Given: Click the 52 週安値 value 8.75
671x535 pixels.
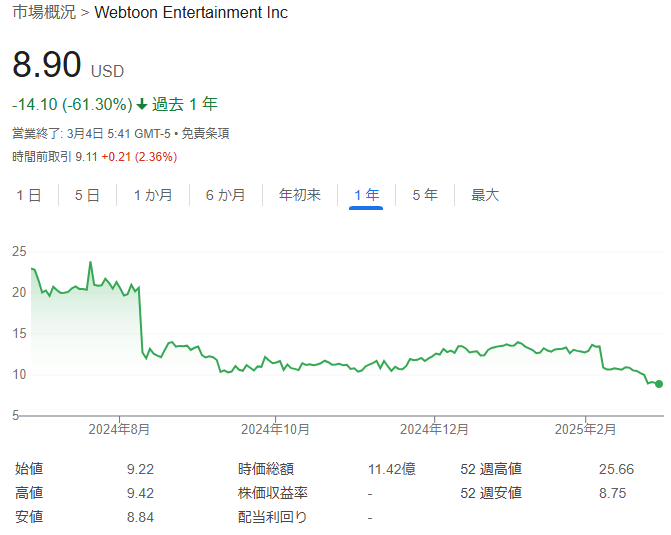Looking at the screenshot, I should coord(612,493).
